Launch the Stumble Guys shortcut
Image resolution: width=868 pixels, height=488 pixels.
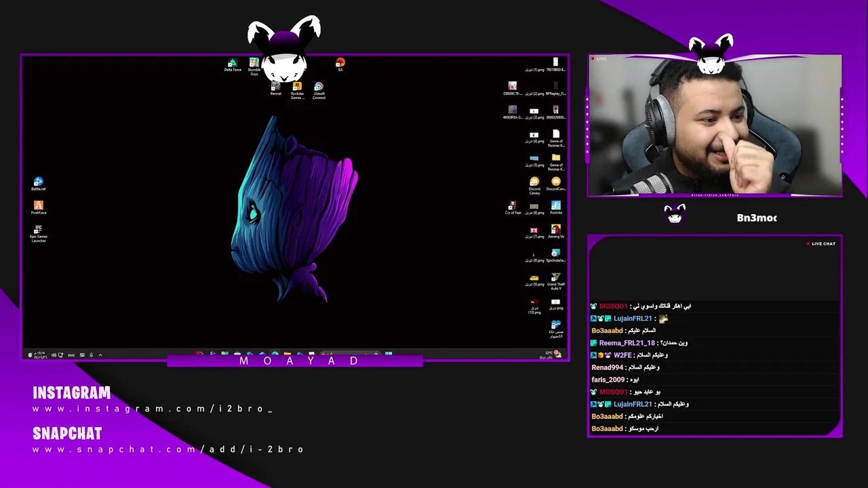coord(254,66)
